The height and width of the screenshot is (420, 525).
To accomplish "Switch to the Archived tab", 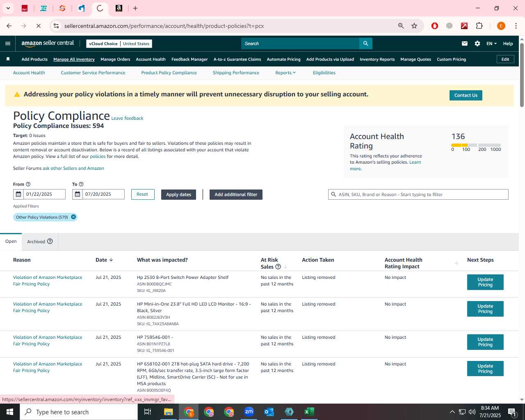I will coord(40,241).
